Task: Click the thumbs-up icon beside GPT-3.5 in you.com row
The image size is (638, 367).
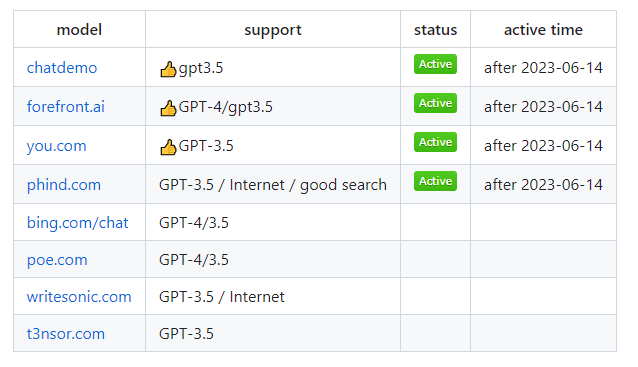Action: coord(168,147)
